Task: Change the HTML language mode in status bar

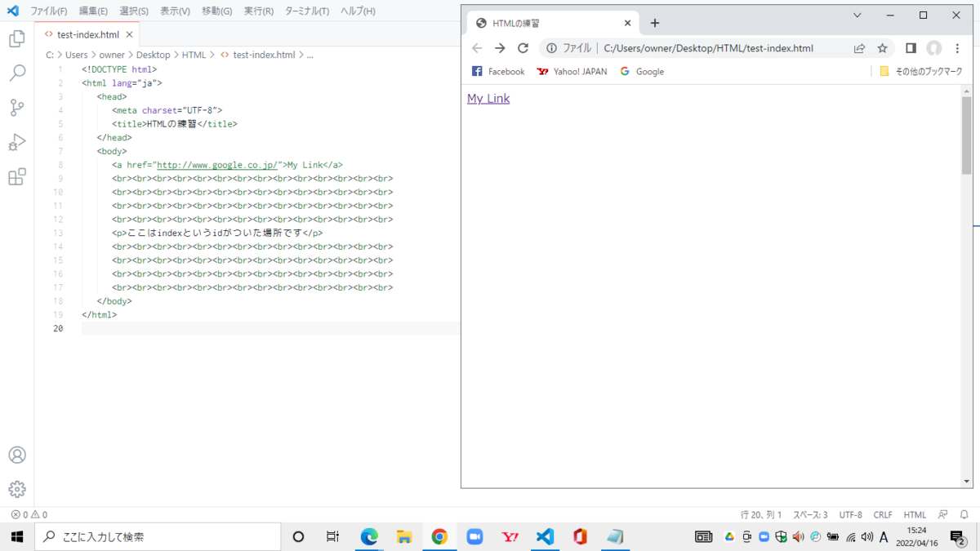Action: coord(915,515)
